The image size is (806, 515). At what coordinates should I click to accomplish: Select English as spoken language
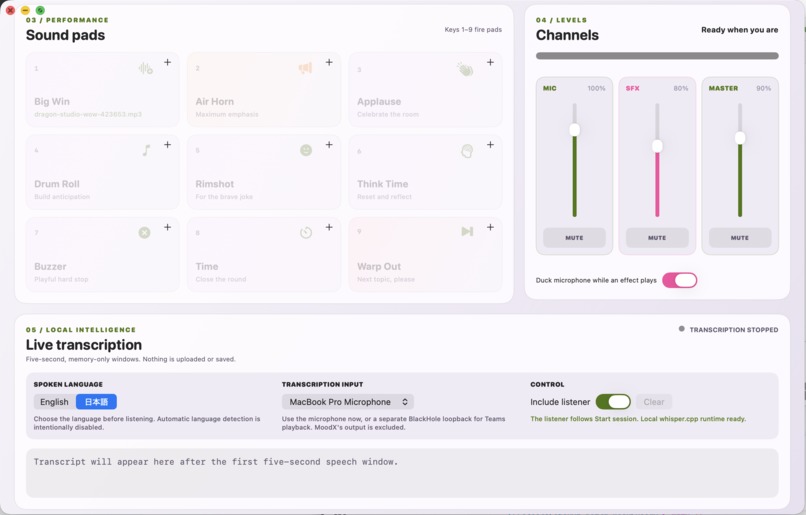tap(54, 402)
